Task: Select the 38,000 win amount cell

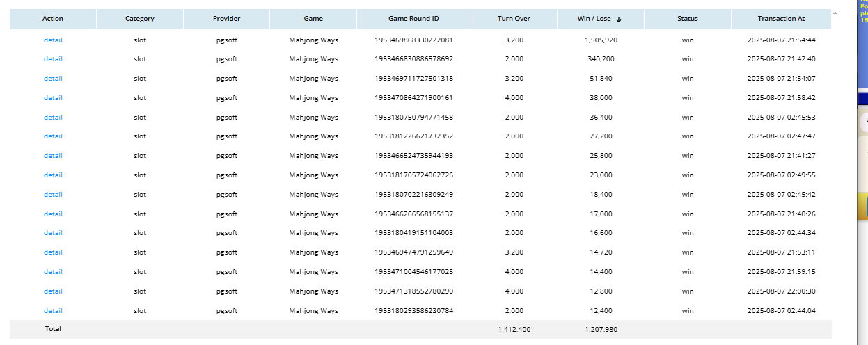Action: pyautogui.click(x=601, y=98)
